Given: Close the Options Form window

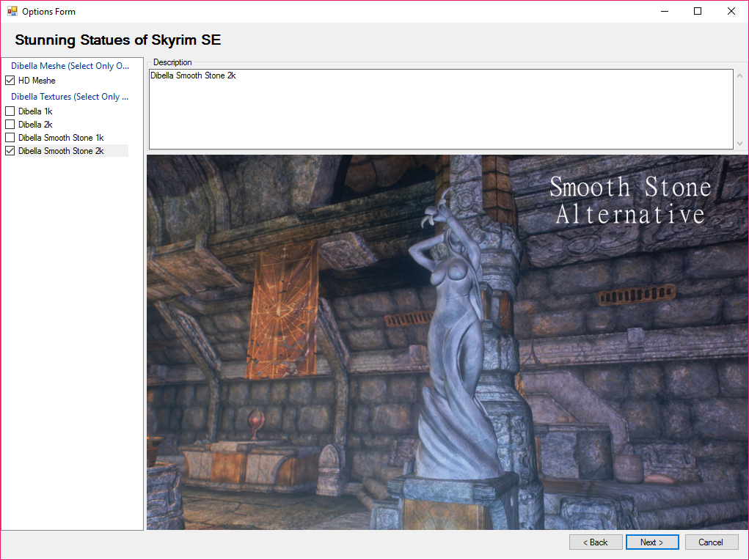Looking at the screenshot, I should click(731, 11).
